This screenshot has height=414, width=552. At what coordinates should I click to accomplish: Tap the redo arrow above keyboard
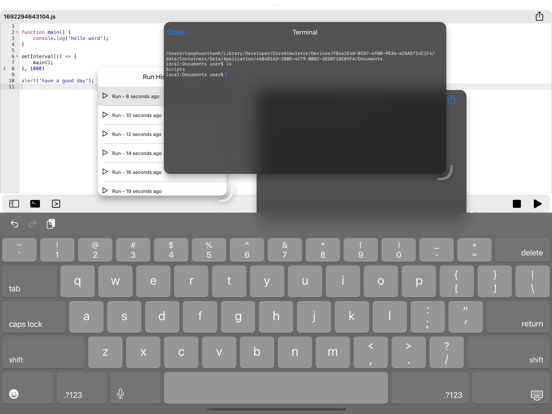coord(32,224)
